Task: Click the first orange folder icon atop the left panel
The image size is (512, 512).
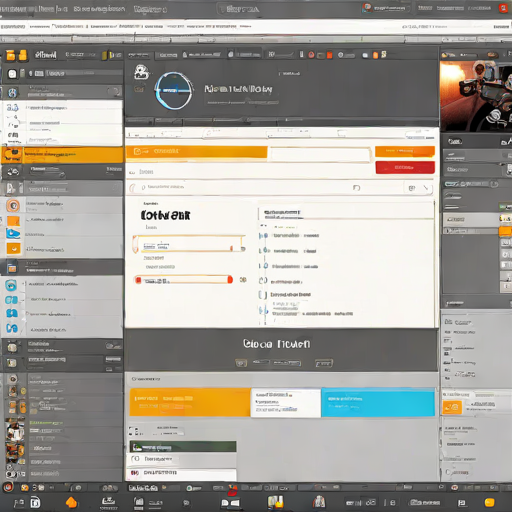Action: 11,55
